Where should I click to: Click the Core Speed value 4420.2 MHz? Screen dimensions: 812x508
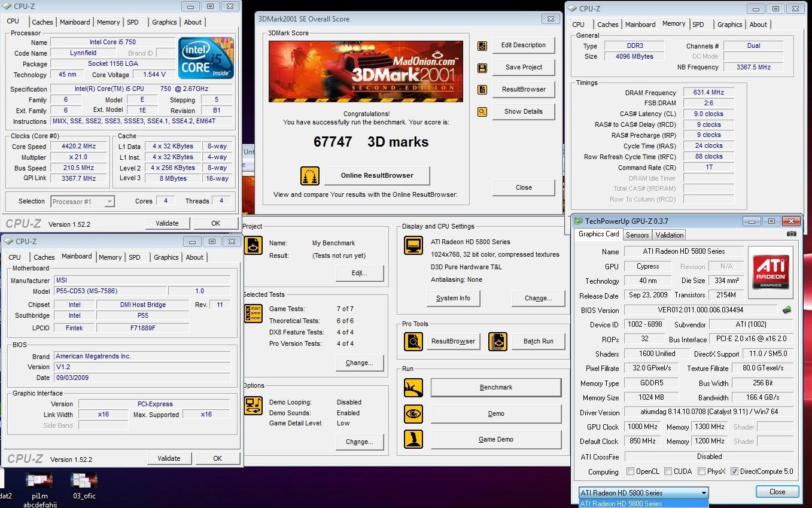pyautogui.click(x=78, y=147)
